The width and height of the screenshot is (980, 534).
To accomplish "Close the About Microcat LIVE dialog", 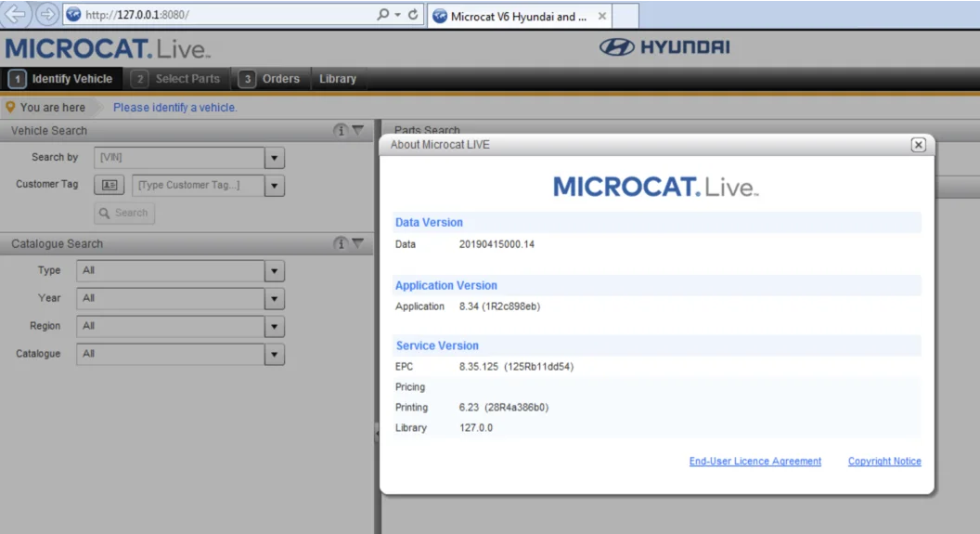I will tap(918, 145).
